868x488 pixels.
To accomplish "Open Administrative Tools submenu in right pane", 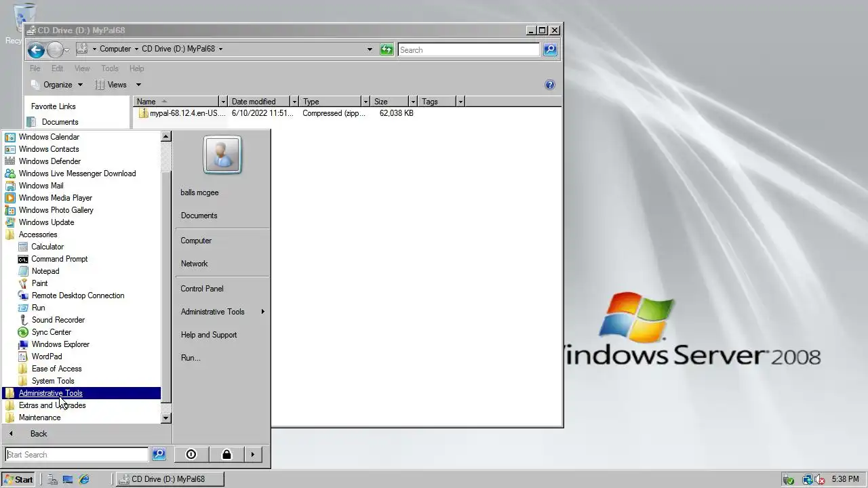I will pos(222,312).
